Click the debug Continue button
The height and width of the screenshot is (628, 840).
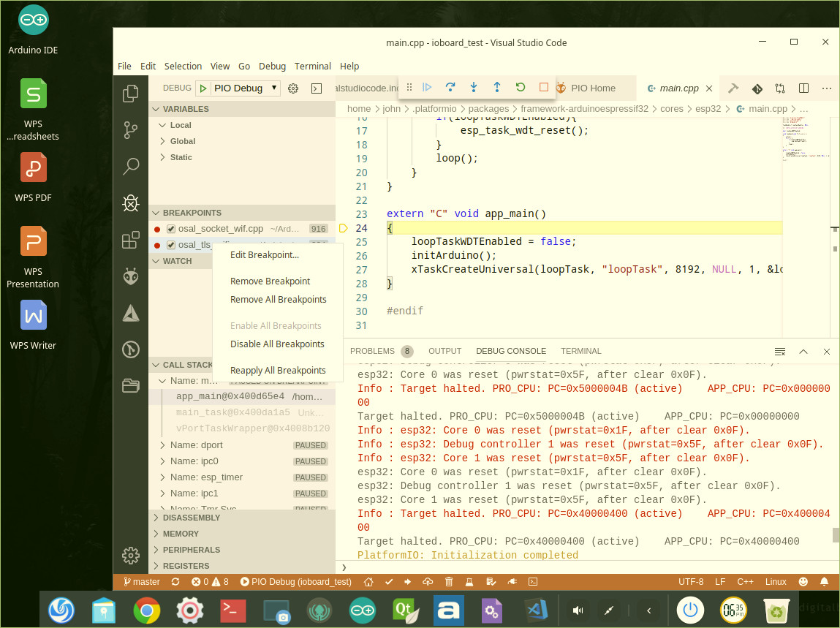click(427, 87)
